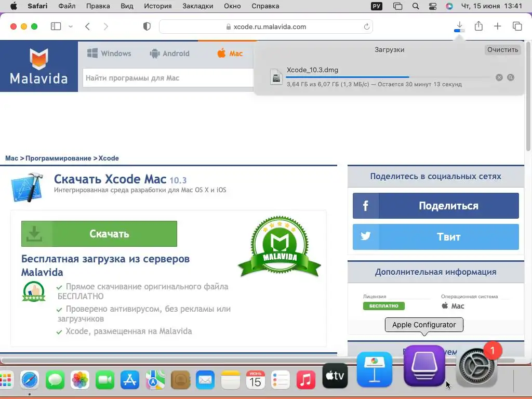Share on Facebook with Поделиться
Viewport: 532px width, 399px height.
[436, 206]
